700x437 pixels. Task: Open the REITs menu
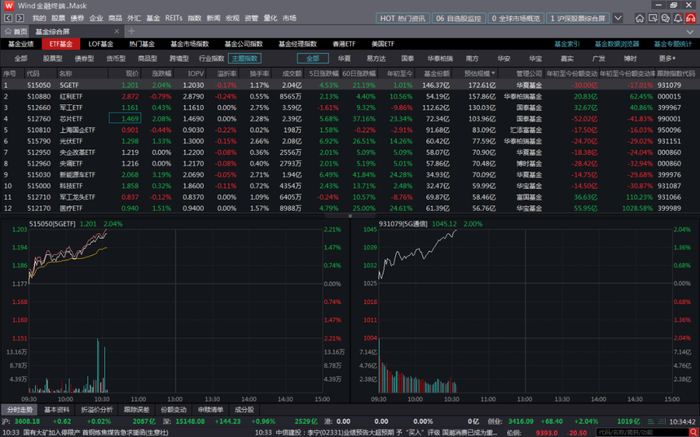[174, 18]
